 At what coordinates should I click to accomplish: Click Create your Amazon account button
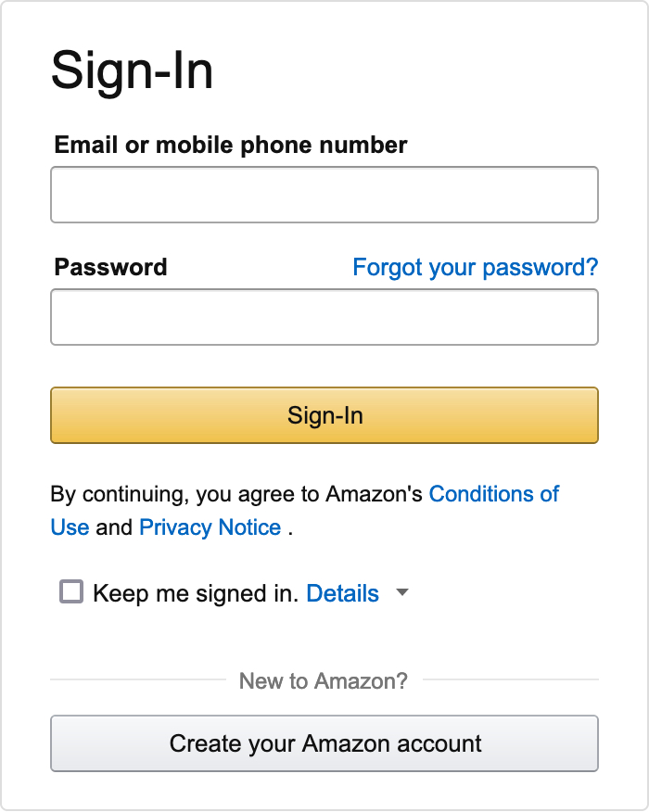[324, 743]
